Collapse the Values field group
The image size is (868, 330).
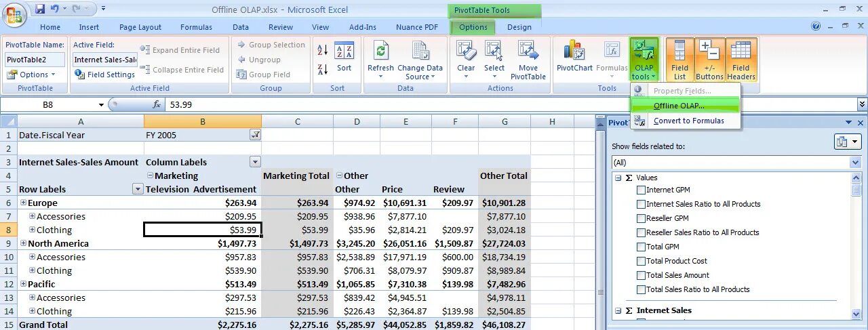(618, 178)
